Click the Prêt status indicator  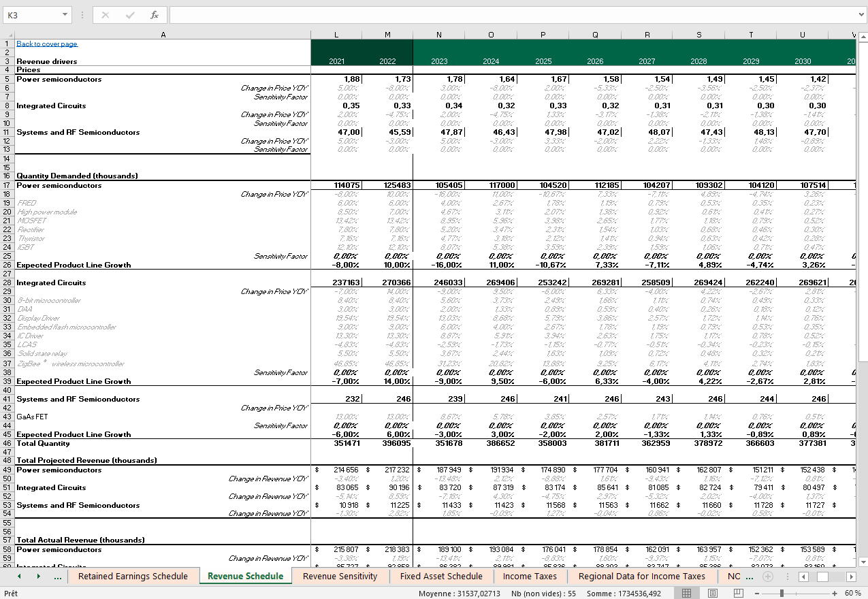click(x=11, y=594)
